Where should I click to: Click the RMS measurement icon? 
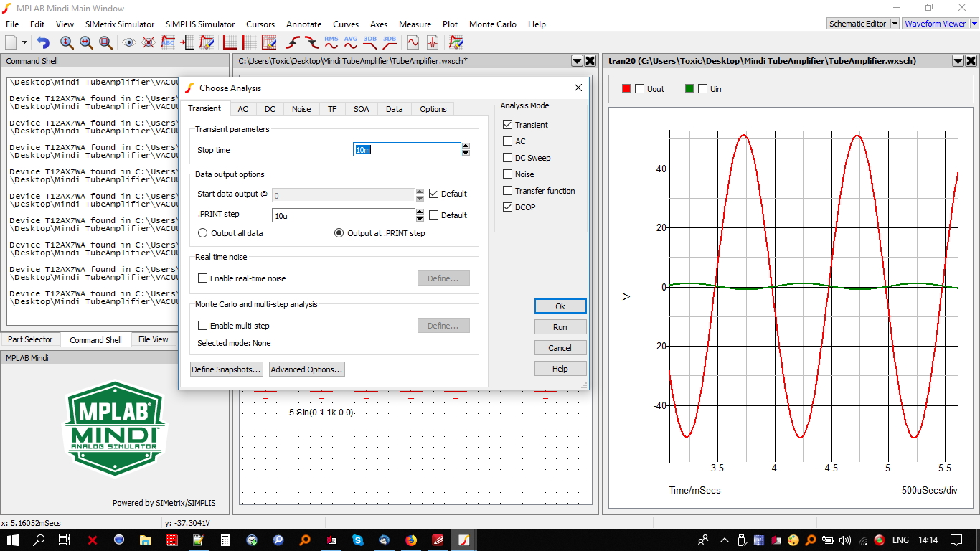pyautogui.click(x=331, y=42)
